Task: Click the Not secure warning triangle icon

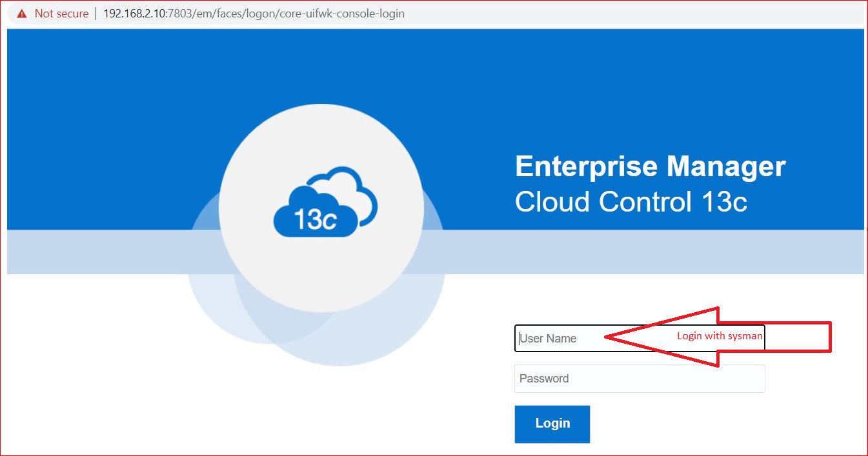Action: [23, 14]
